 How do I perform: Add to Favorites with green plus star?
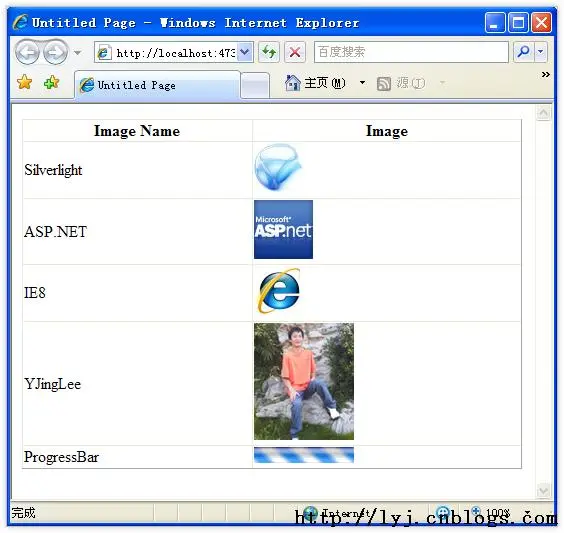pyautogui.click(x=51, y=82)
